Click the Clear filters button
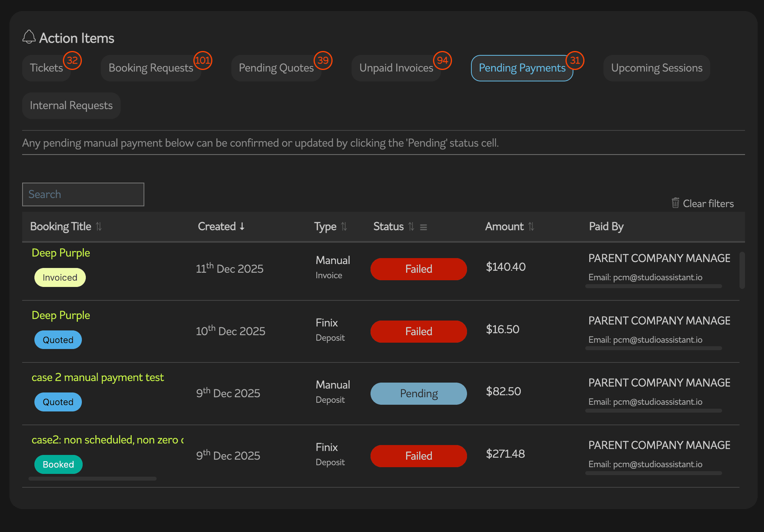764x532 pixels. [x=703, y=203]
